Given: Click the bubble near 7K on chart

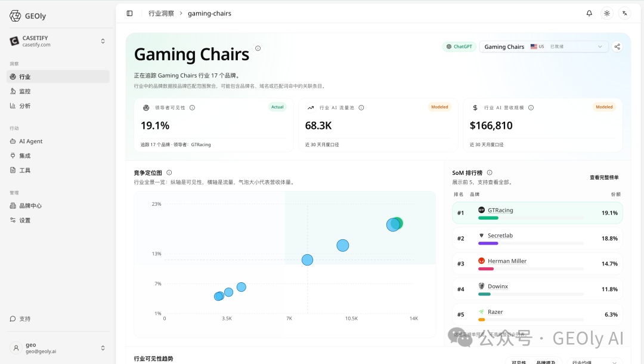Looking at the screenshot, I should pos(307,260).
